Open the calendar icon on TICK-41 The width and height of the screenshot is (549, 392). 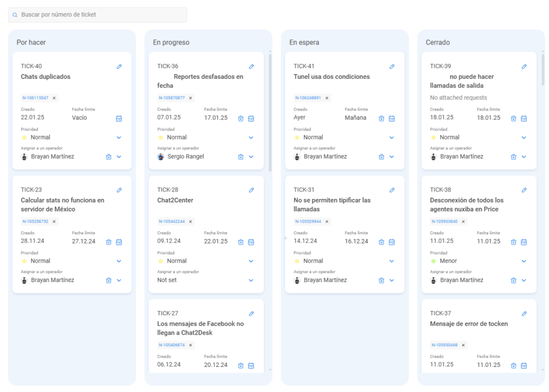tap(392, 119)
